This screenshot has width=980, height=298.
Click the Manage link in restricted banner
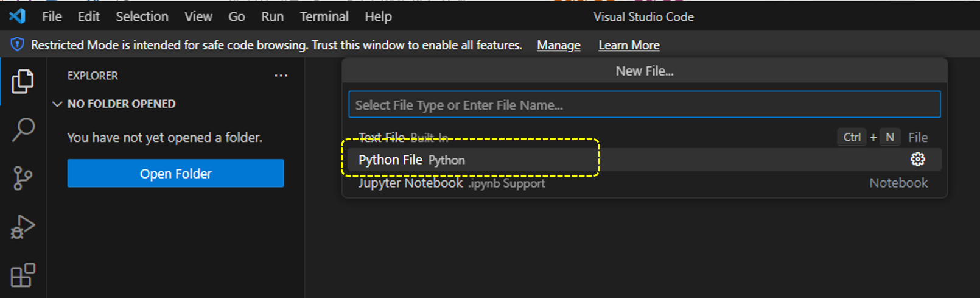[558, 45]
